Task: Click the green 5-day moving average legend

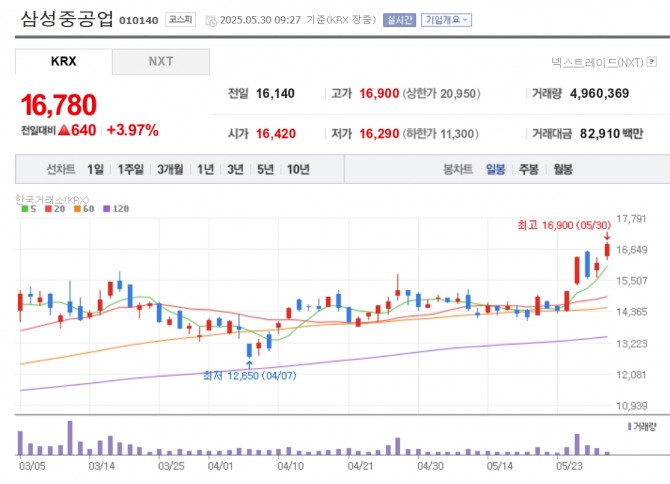Action: pyautogui.click(x=29, y=209)
